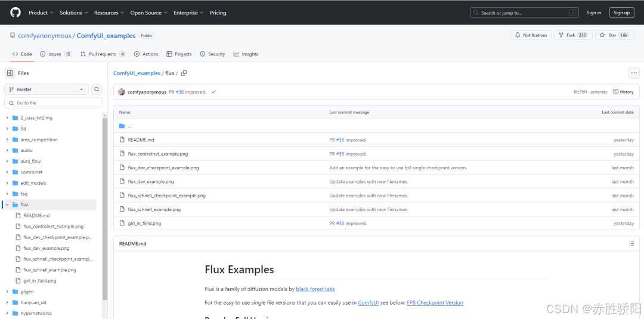Click the Notifications bell button
Viewport: 644px width, 319px height.
coord(531,35)
